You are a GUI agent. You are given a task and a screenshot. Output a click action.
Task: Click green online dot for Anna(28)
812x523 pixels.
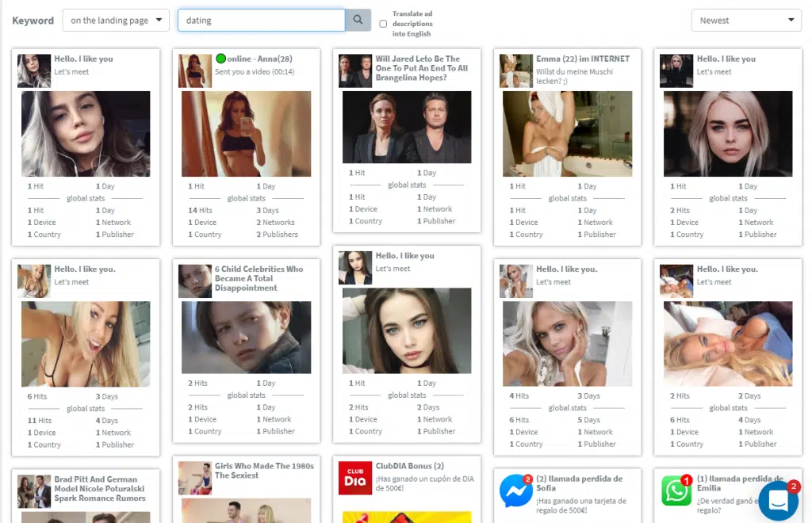tap(220, 59)
